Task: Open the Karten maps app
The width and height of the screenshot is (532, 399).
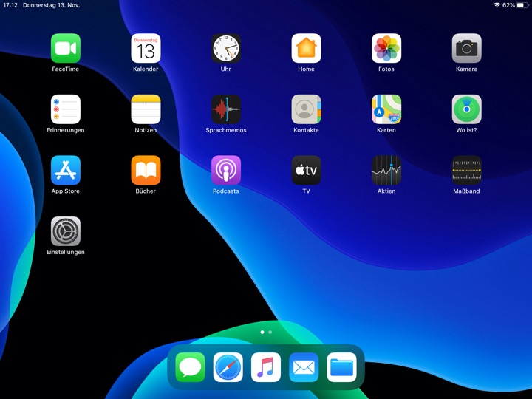Action: [x=386, y=109]
